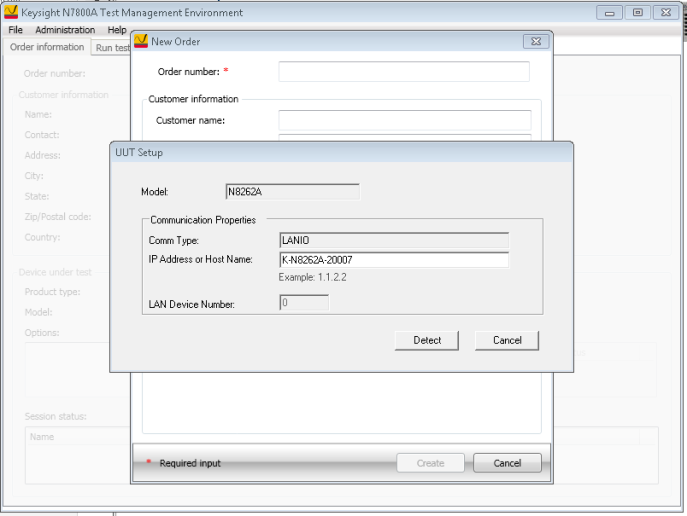The image size is (687, 516).
Task: Click the 'Name' column header under Session status
Action: [42, 437]
